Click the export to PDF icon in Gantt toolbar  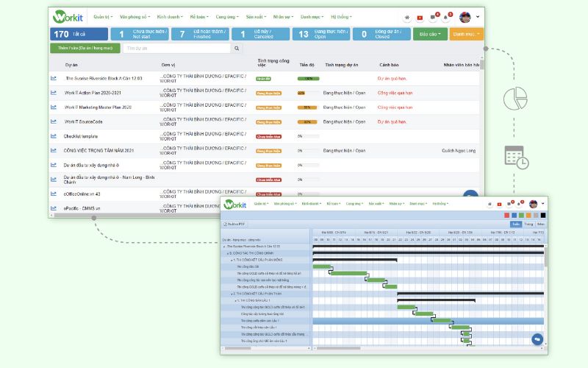click(x=234, y=223)
